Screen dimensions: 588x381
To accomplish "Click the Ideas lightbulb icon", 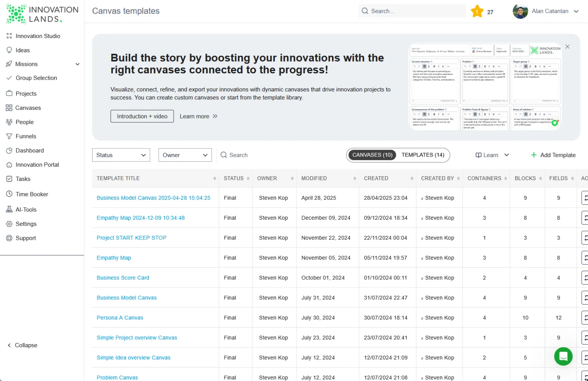I will [9, 50].
